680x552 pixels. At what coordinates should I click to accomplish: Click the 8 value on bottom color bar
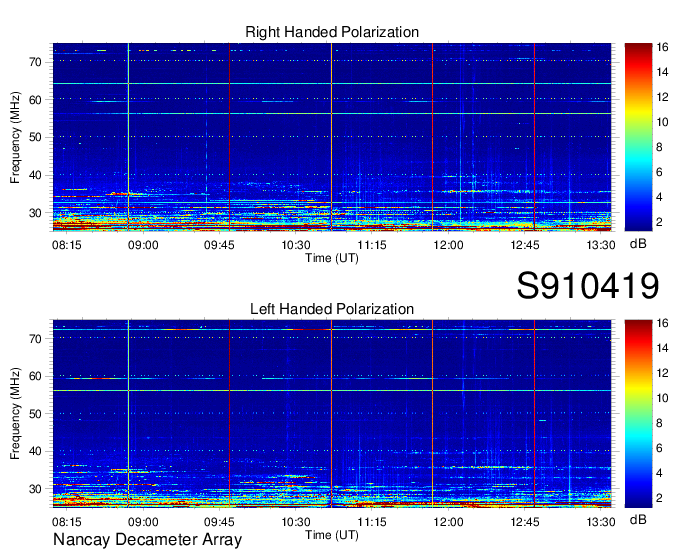[x=659, y=424]
